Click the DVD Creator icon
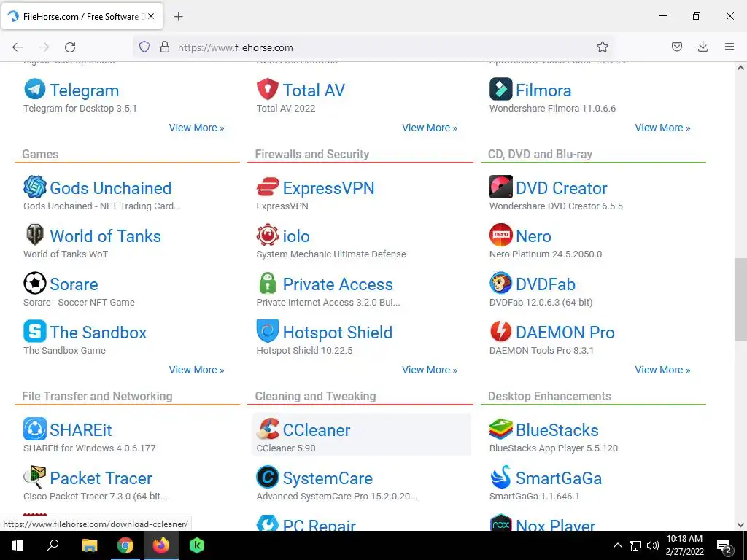This screenshot has height=560, width=747. click(x=500, y=187)
